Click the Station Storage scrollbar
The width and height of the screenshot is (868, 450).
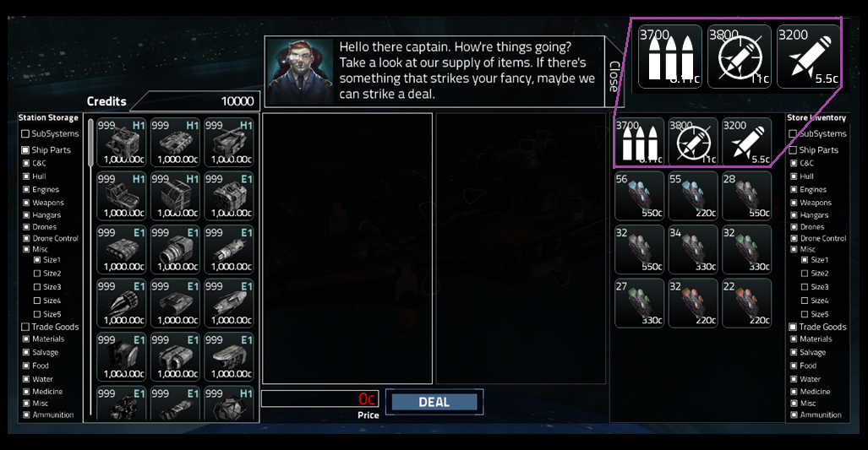pos(90,142)
